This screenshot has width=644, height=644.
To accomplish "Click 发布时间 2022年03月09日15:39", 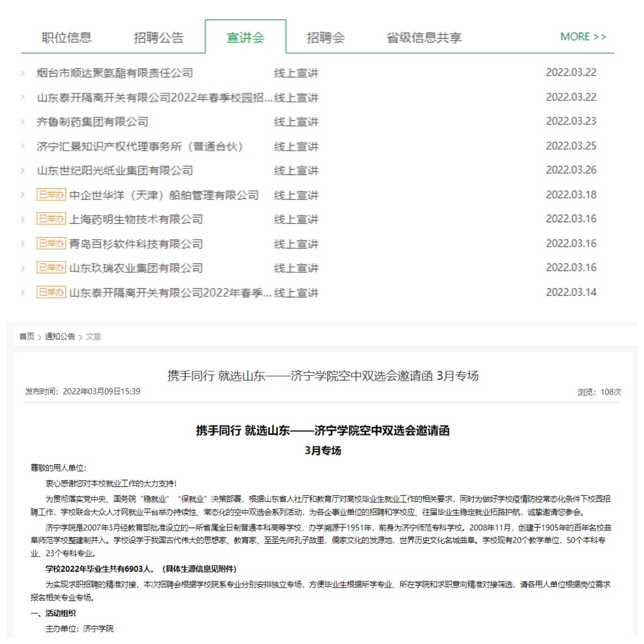I will point(83,392).
